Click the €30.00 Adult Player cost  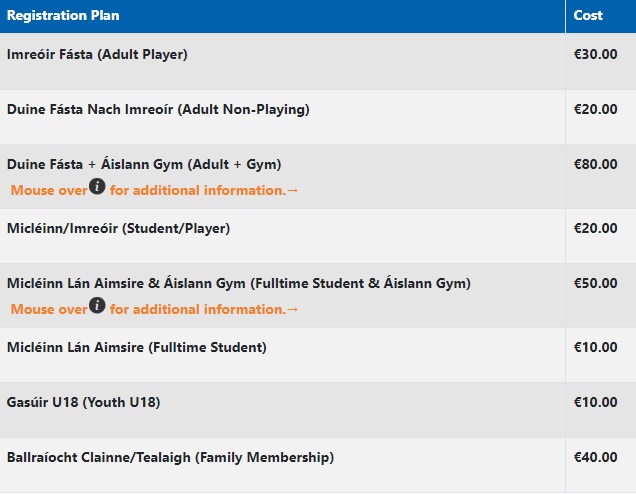(x=595, y=54)
